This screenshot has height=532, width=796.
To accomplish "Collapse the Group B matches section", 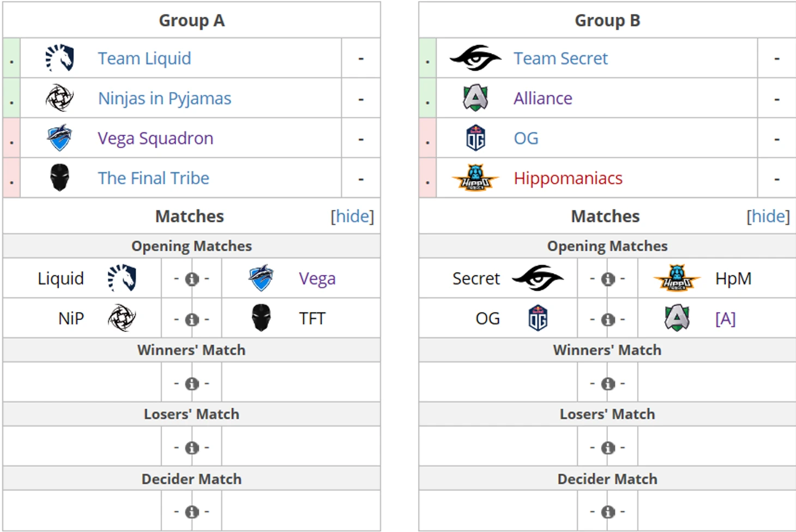I will [x=768, y=216].
